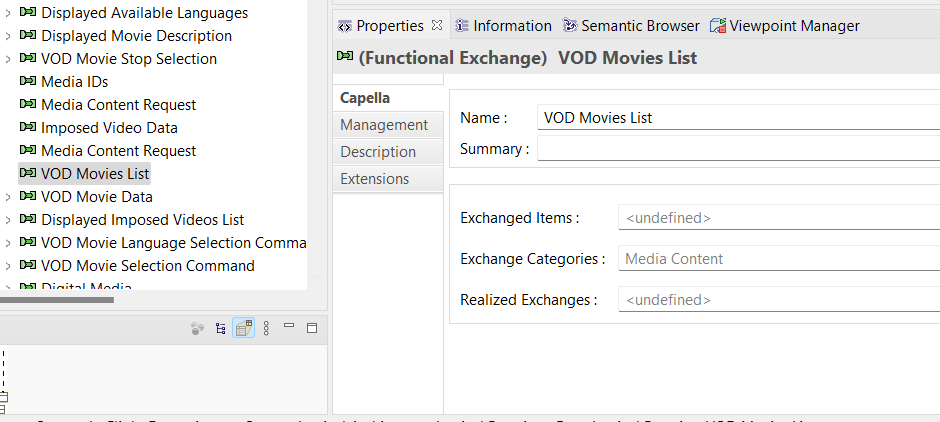
Task: Click the View Menu three-dots icon
Action: pyautogui.click(x=266, y=328)
